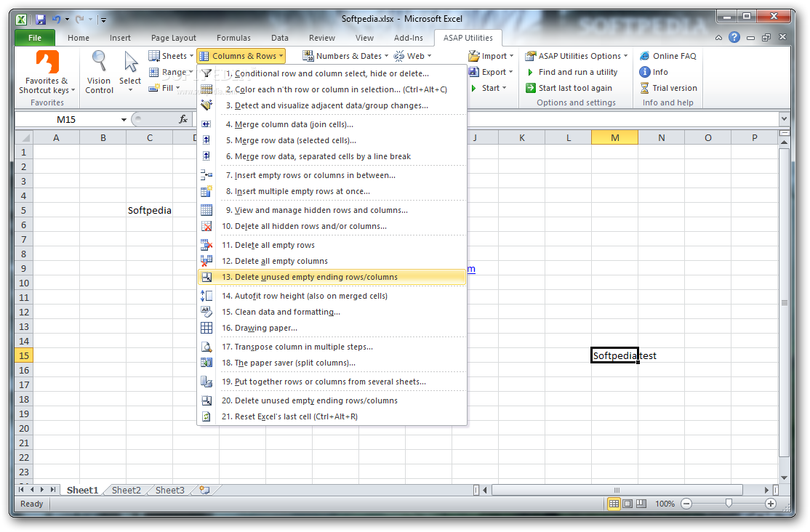Click the insert new worksheet tab icon
This screenshot has width=810, height=532.
point(204,490)
